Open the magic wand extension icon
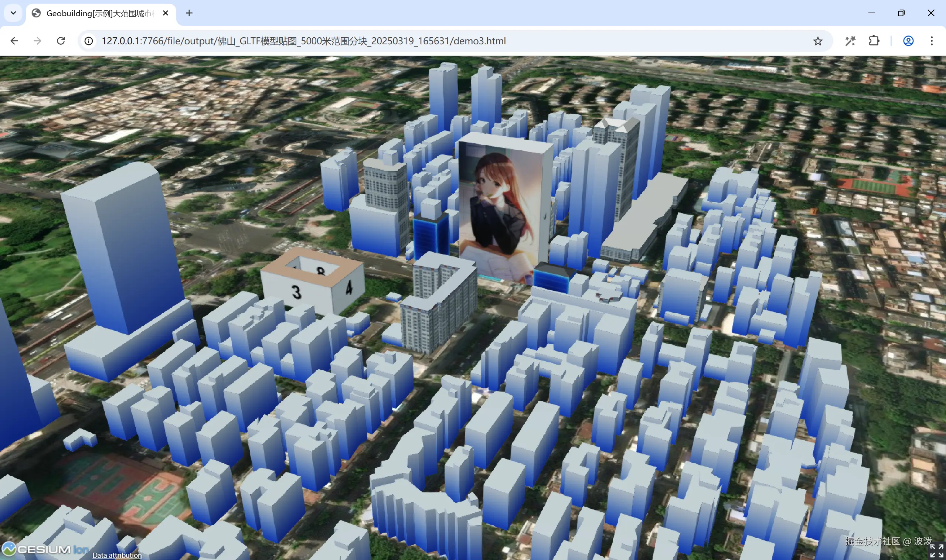946x560 pixels. coord(850,41)
